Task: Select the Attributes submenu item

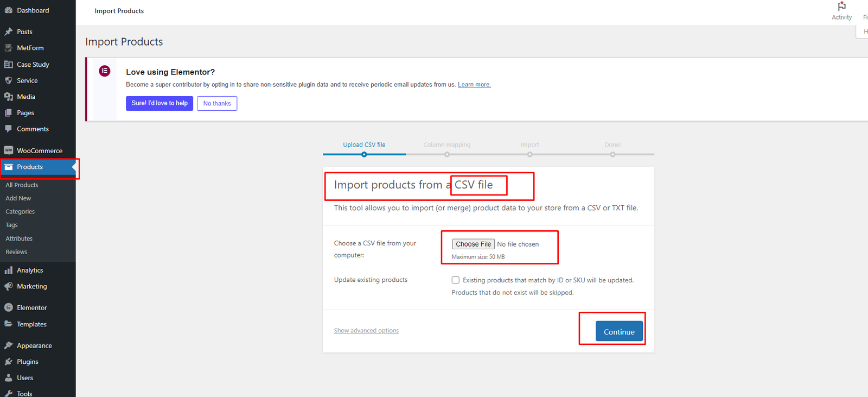Action: pos(19,238)
